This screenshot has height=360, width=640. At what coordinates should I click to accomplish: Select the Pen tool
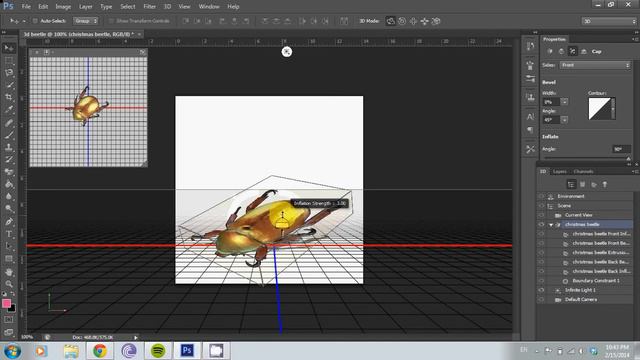[x=9, y=222]
